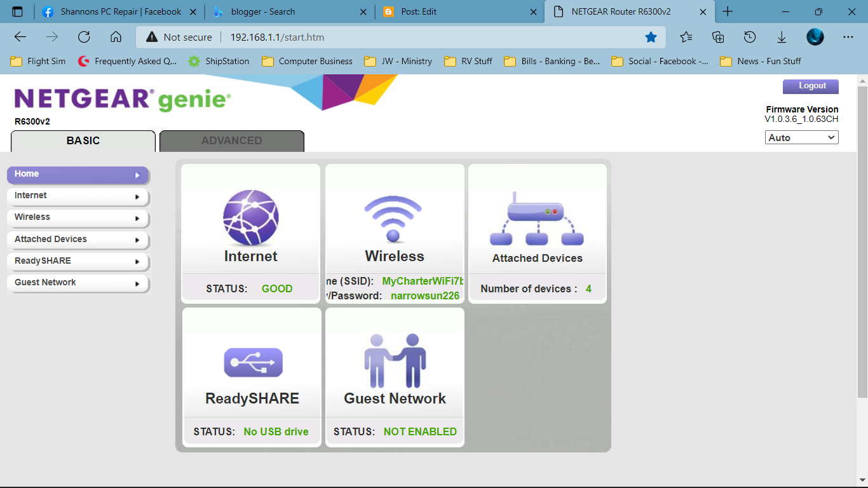Open browser History

750,37
